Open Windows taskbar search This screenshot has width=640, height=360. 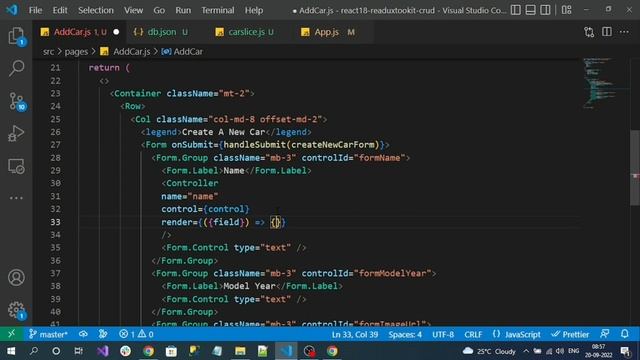coord(34,351)
